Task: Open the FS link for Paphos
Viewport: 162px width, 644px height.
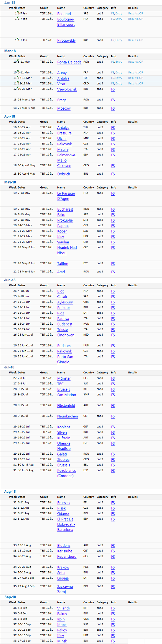Action: click(x=113, y=226)
